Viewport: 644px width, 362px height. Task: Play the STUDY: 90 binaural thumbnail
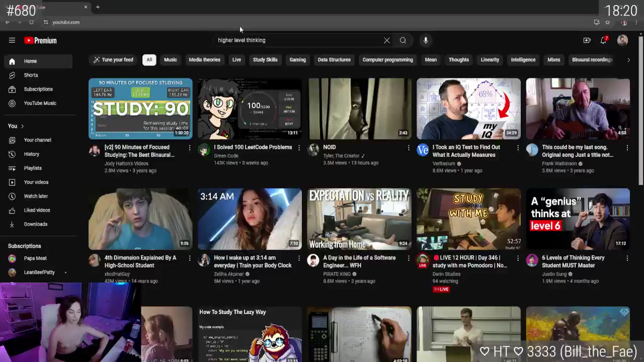141,109
